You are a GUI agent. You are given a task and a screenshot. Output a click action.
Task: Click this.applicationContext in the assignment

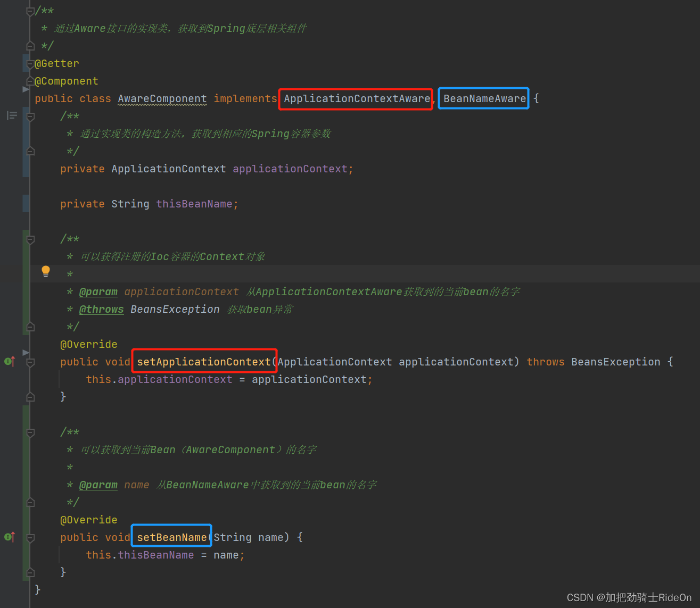tap(159, 380)
